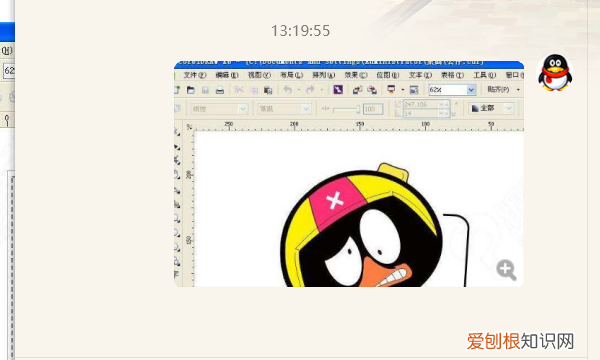This screenshot has width=600, height=360.
Task: Click the Redo arrow icon
Action: coord(310,90)
